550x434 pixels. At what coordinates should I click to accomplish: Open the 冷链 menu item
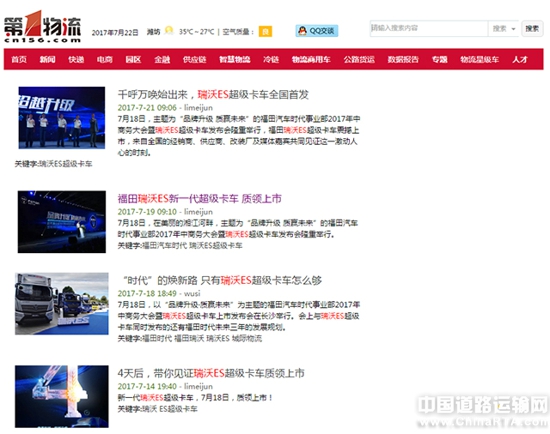[271, 59]
